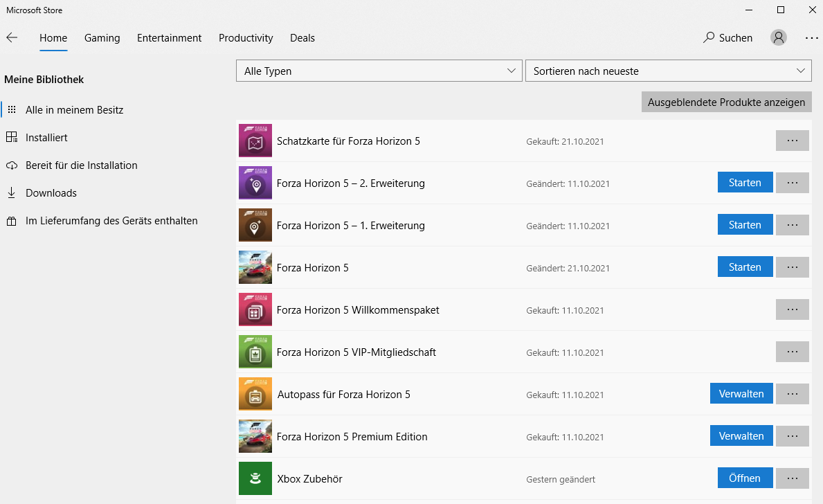Open more options for Forza Horizon 5 game row

[792, 267]
